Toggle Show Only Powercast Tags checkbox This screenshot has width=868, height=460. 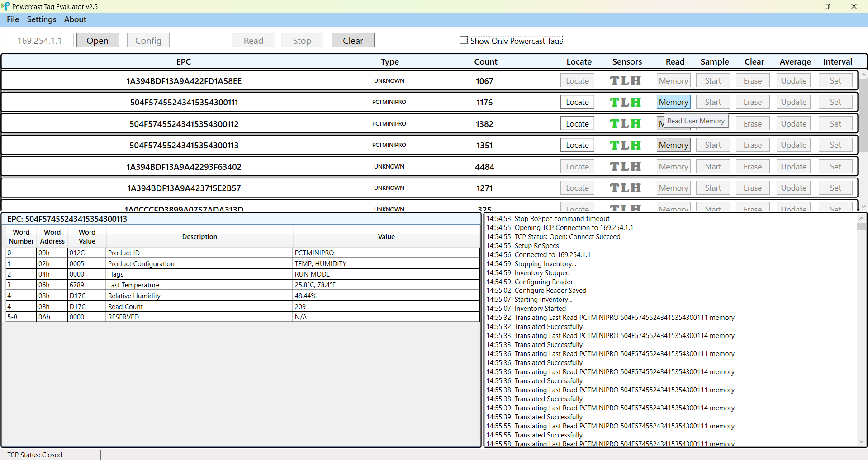tap(464, 40)
